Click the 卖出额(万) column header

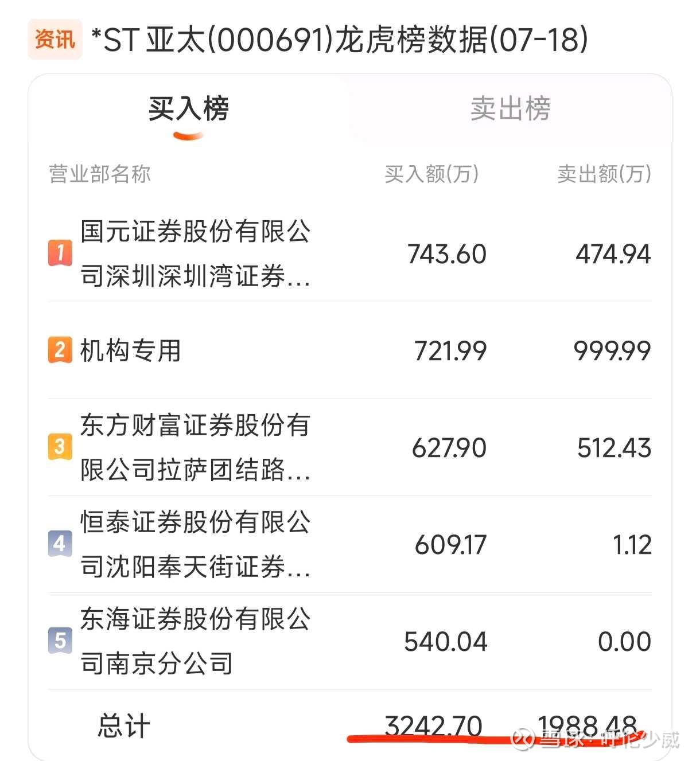pos(604,174)
